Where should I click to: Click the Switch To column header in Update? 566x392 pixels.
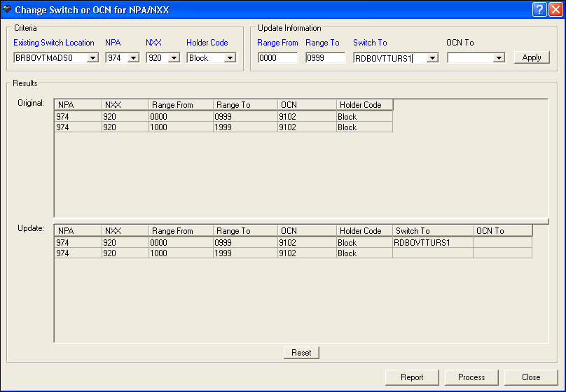coord(432,231)
